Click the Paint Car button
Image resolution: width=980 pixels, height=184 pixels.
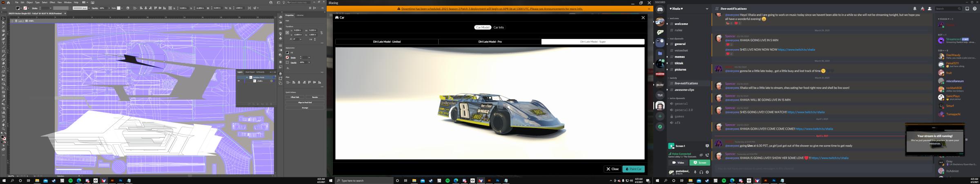633,169
